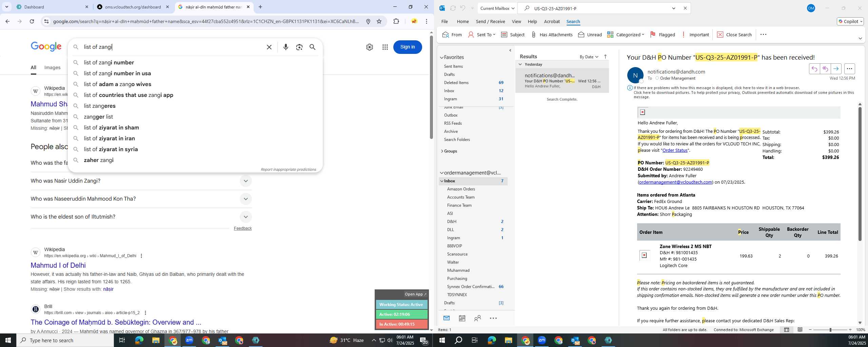The height and width of the screenshot is (347, 868).
Task: Filter search results by Unread
Action: [590, 35]
